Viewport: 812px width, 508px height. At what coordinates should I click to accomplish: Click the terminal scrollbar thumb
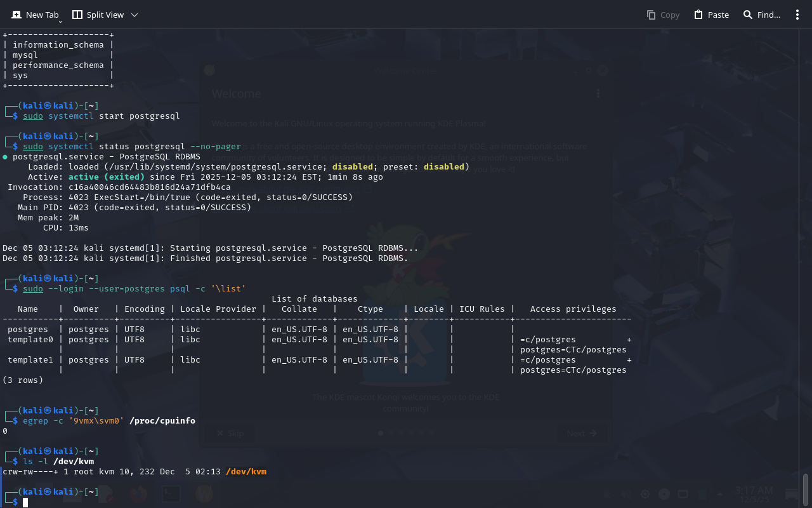click(x=806, y=489)
